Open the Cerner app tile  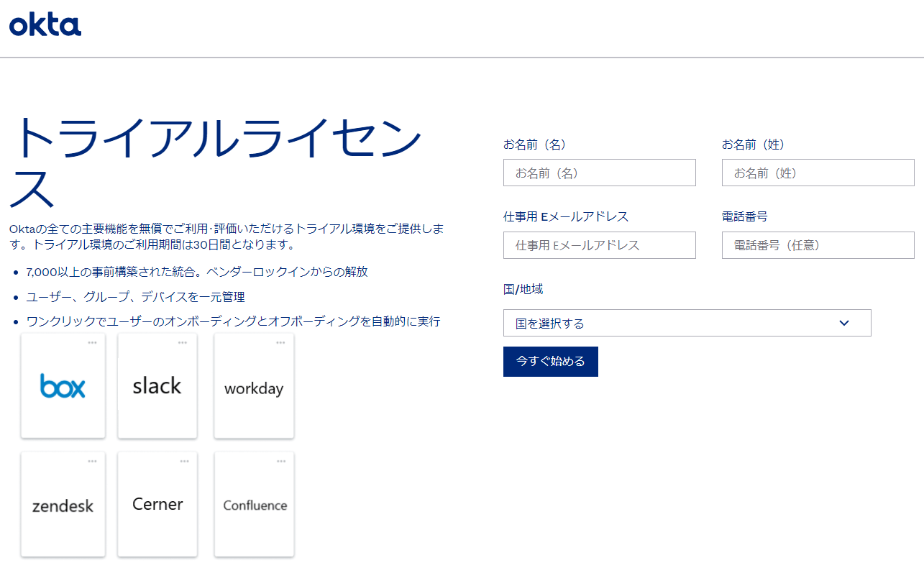pyautogui.click(x=157, y=505)
